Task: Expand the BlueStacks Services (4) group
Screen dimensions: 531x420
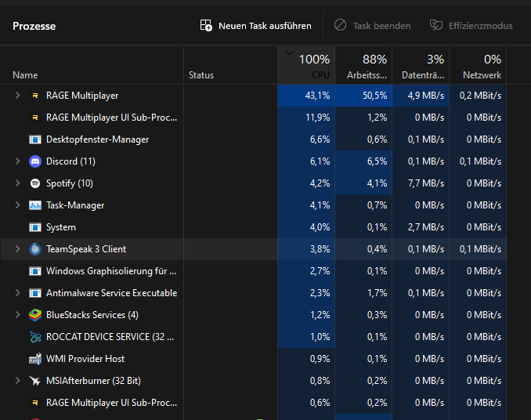Action: tap(17, 315)
